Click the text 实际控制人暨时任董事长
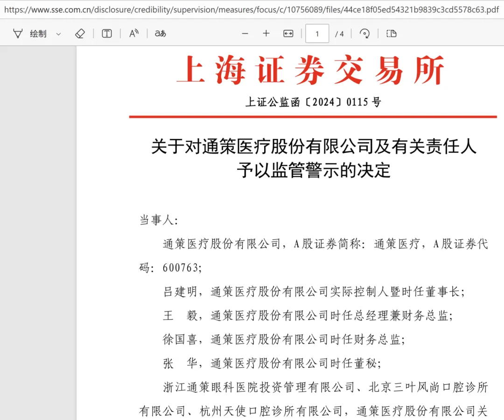Screen dimensions: 504x420 pos(395,292)
